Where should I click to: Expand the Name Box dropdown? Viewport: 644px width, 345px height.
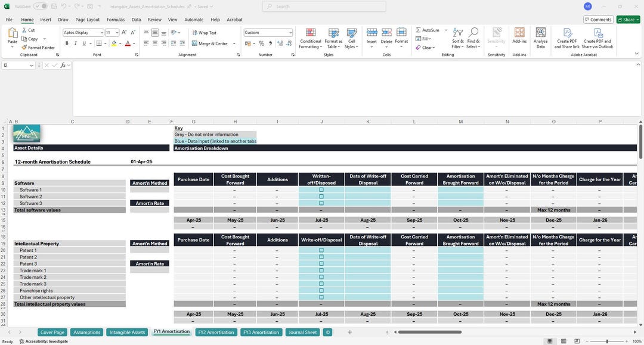(32, 65)
